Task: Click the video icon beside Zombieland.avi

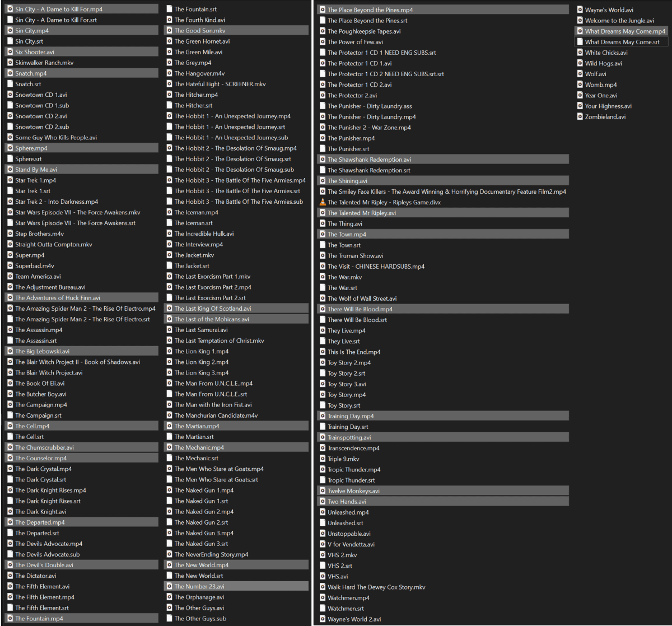Action: [x=580, y=116]
